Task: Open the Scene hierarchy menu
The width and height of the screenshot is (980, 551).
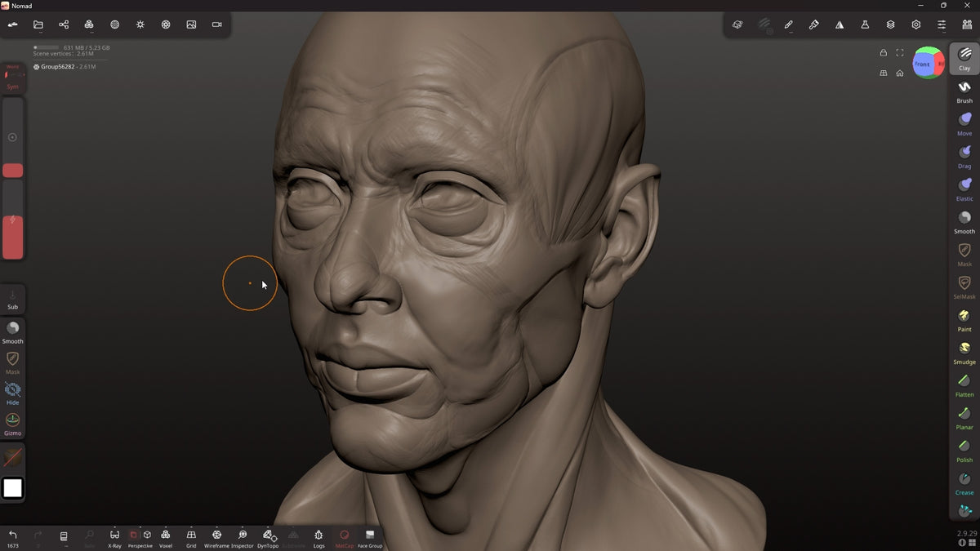Action: pos(64,24)
